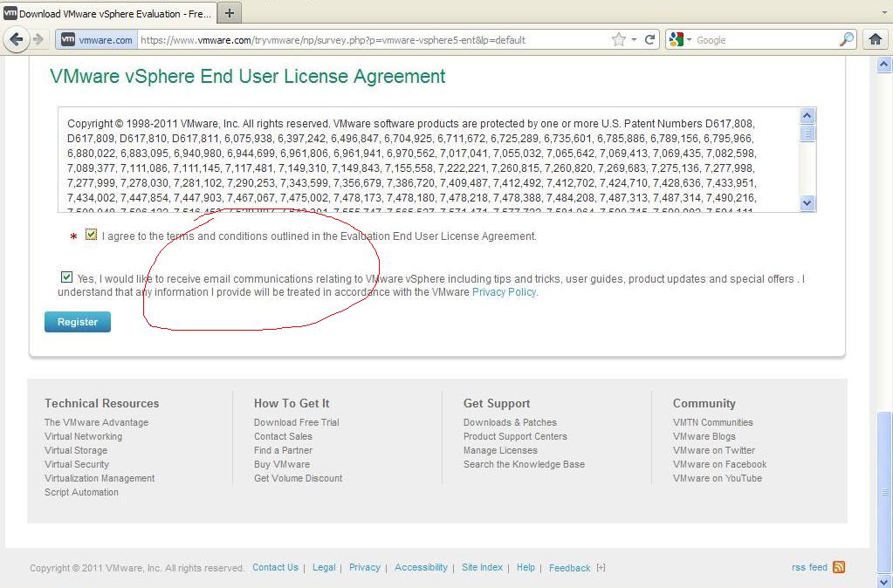Click the search magnifier icon in Google box
Image resolution: width=893 pixels, height=588 pixels.
click(x=847, y=39)
